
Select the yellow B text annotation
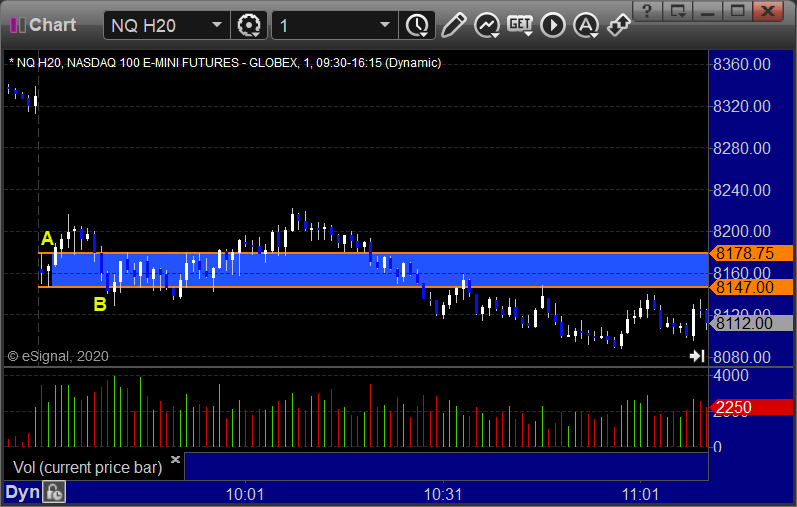(x=100, y=305)
